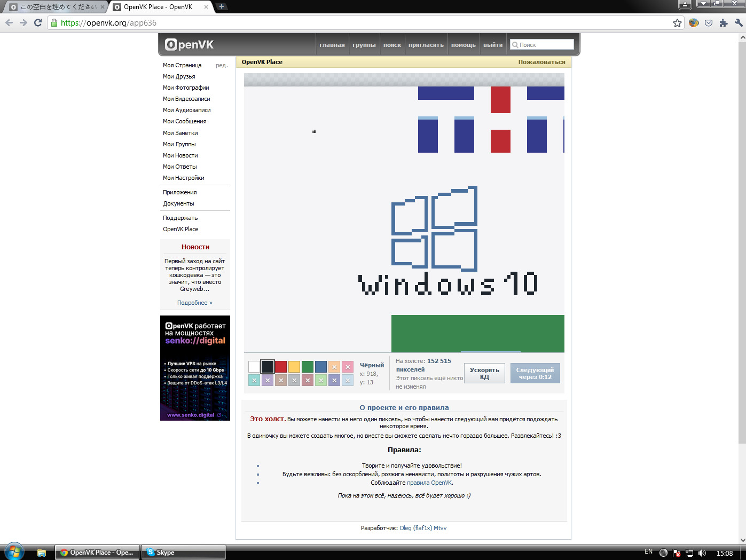Open a new browser tab
Screen dimensions: 746x560
tap(221, 6)
